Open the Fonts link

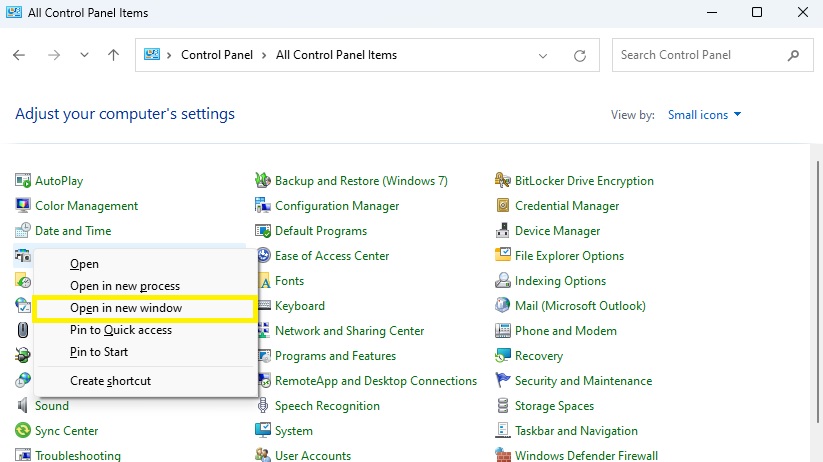click(289, 281)
